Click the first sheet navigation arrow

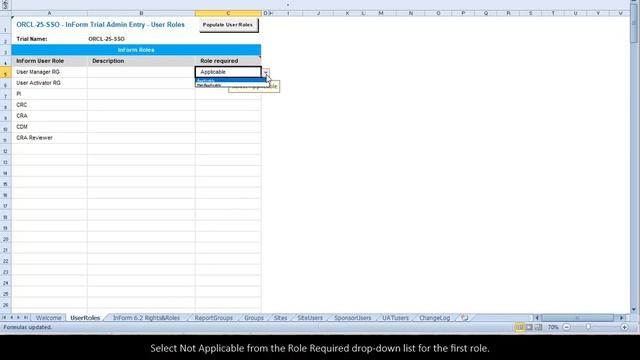click(x=4, y=318)
